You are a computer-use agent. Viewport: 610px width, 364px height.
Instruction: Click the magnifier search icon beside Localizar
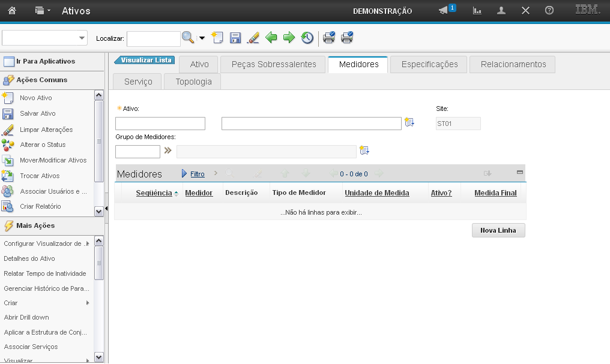pos(189,38)
